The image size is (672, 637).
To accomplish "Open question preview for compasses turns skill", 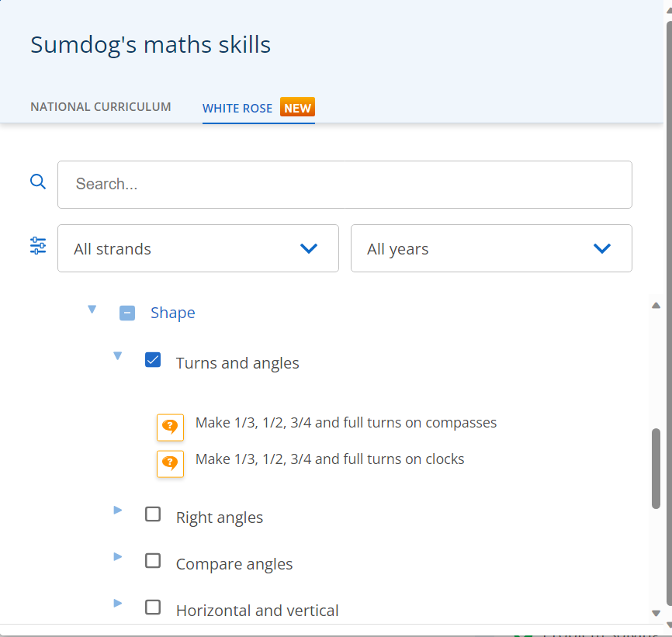I will 170,427.
